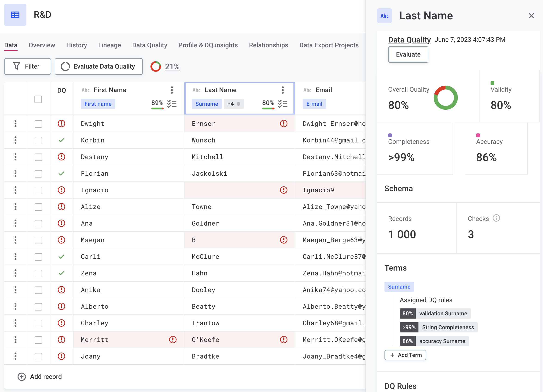
Task: Click the error icon in Merritt first name cell
Action: (173, 340)
